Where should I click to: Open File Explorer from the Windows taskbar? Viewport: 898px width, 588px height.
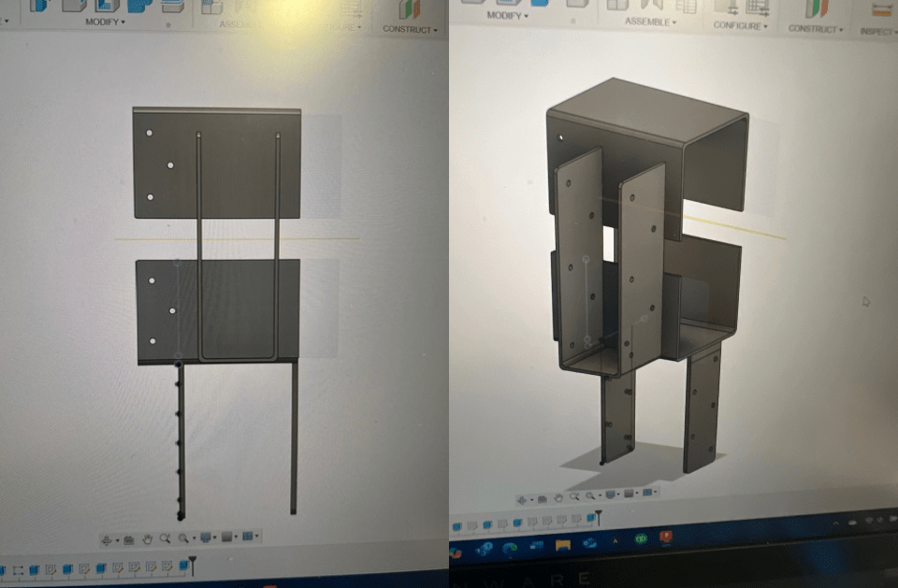pos(562,544)
